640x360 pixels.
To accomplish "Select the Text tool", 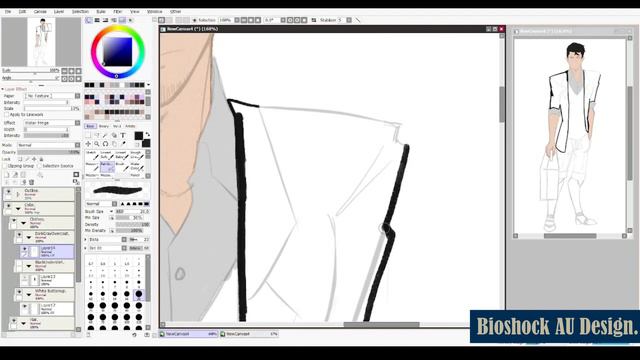I will pyautogui.click(x=122, y=135).
